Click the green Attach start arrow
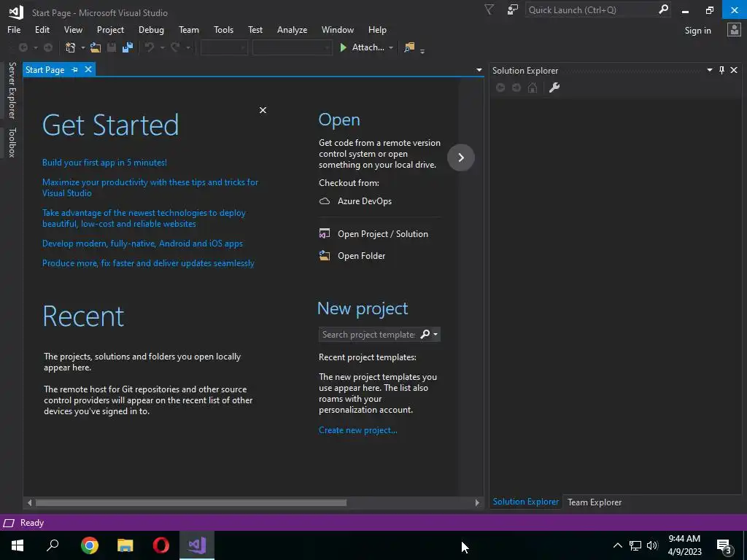The image size is (747, 560). (x=343, y=47)
